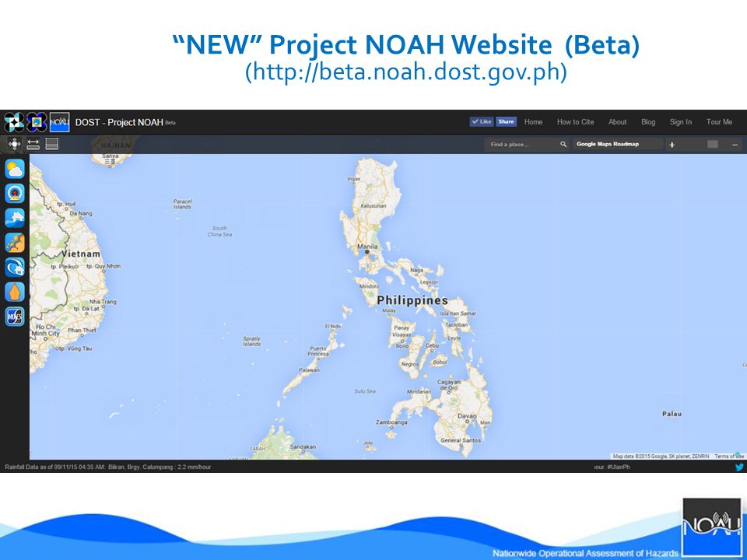Zoom in with the plus button
This screenshot has width=747, height=560.
(x=672, y=145)
